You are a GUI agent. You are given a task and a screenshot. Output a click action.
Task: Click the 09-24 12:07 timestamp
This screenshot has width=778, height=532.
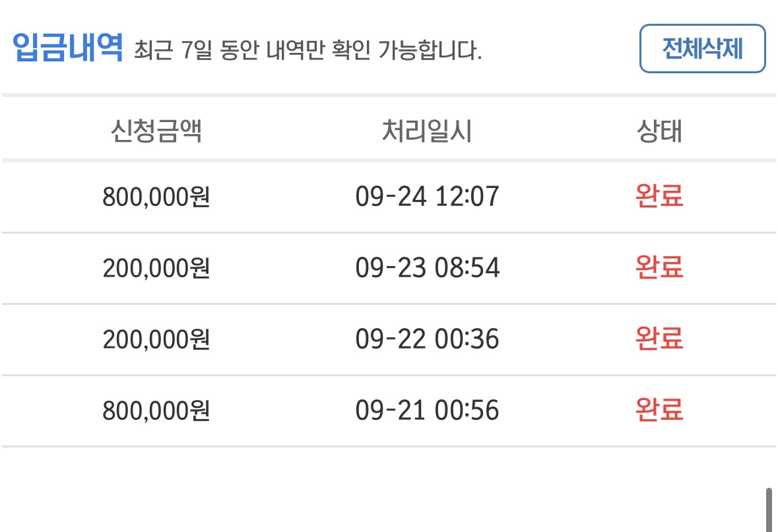[x=427, y=197]
